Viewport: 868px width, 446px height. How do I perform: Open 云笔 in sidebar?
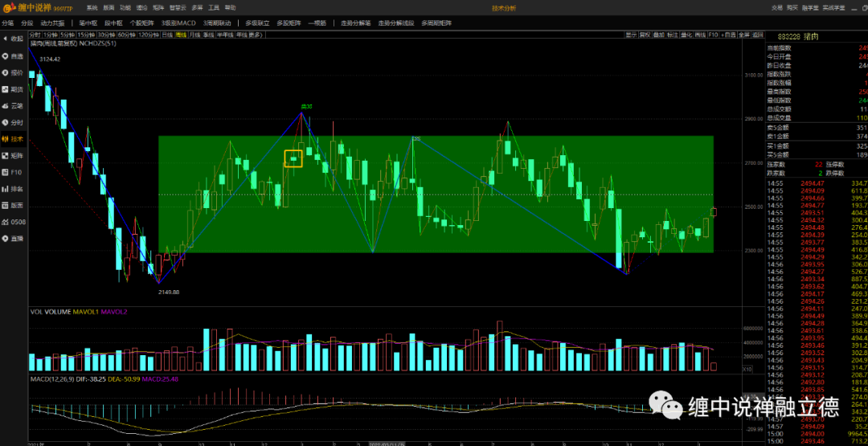click(12, 106)
